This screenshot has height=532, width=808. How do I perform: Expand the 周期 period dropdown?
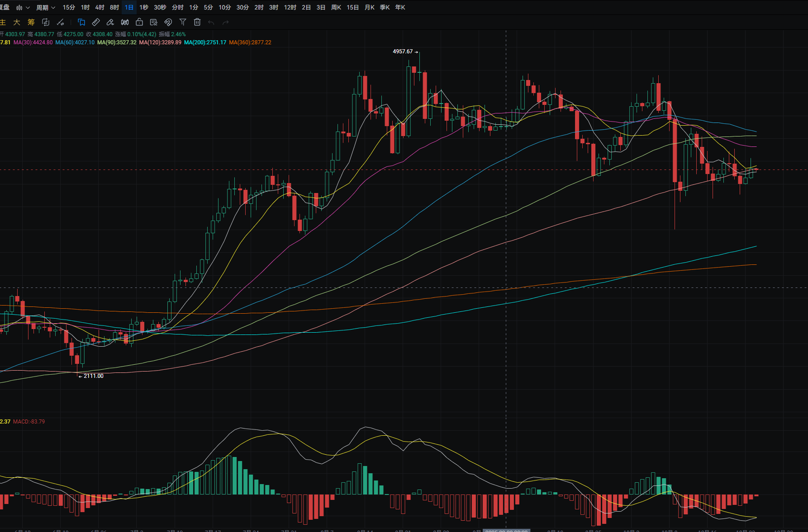tap(46, 8)
